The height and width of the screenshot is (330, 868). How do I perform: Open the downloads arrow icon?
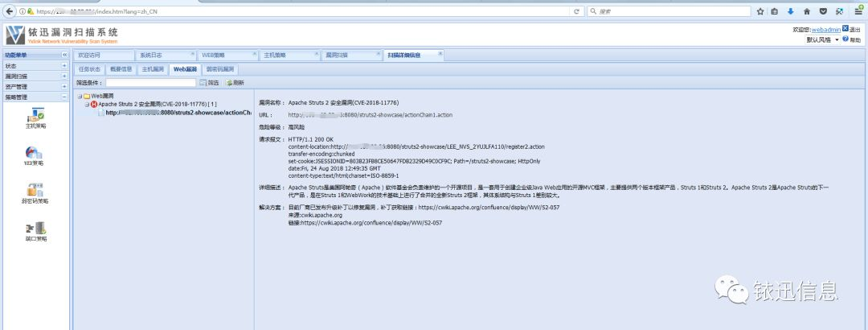(791, 11)
